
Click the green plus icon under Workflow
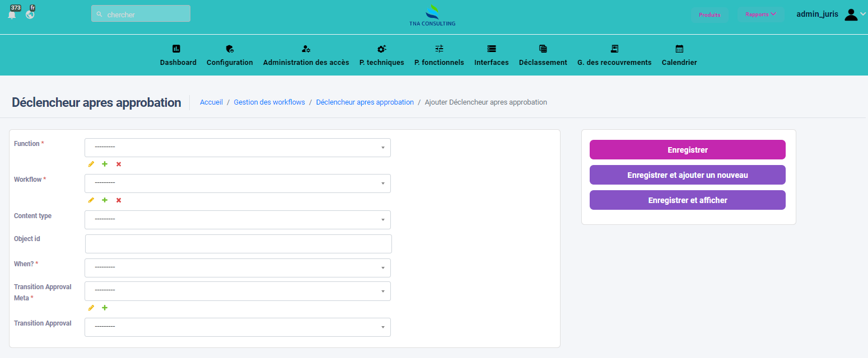(x=105, y=200)
